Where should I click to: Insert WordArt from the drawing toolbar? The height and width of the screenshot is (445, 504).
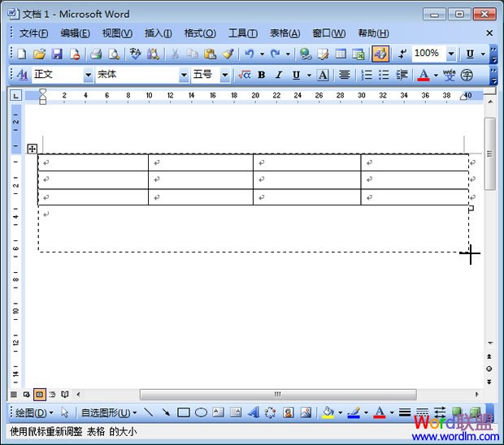point(254,413)
